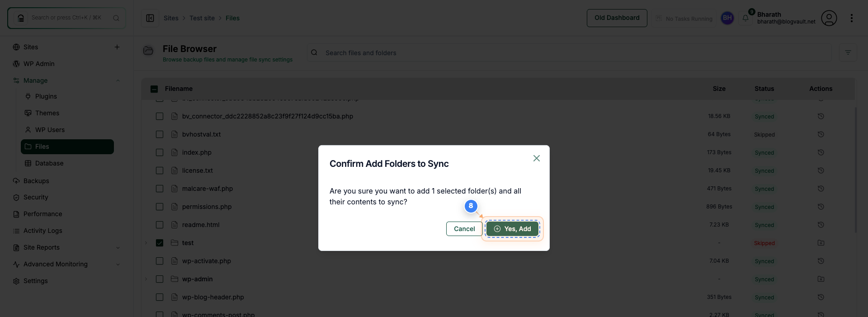The image size is (868, 317).
Task: Open Settings in the sidebar
Action: pyautogui.click(x=35, y=281)
